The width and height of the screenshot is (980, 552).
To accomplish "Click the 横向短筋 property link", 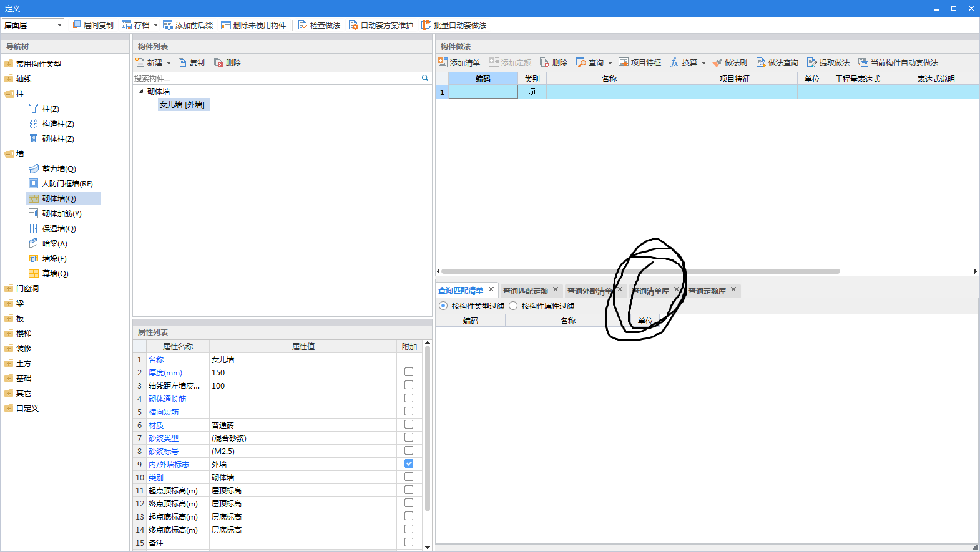I will 164,412.
